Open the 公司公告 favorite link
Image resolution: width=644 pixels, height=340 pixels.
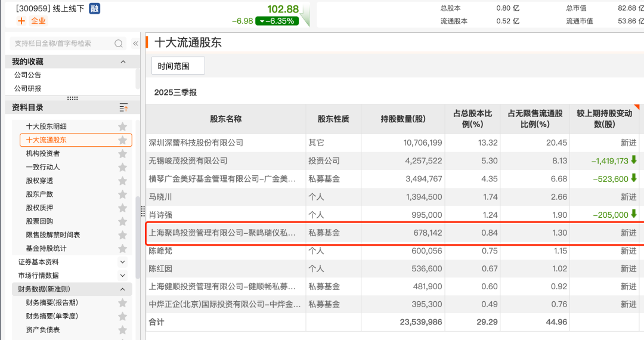(x=28, y=75)
